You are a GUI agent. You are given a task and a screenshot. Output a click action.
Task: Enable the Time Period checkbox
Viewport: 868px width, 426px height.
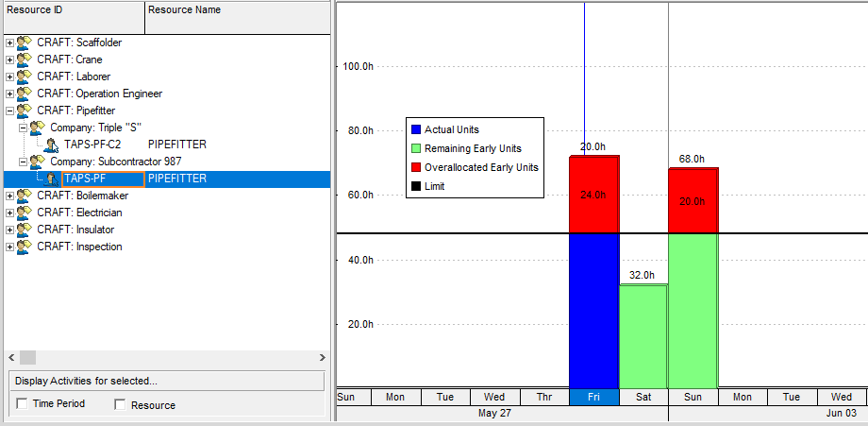click(x=23, y=404)
